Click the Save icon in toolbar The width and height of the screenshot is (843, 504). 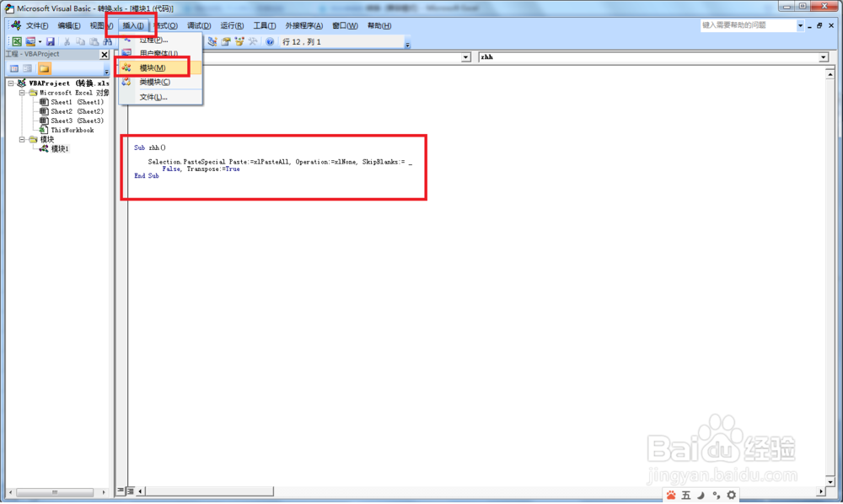(51, 41)
